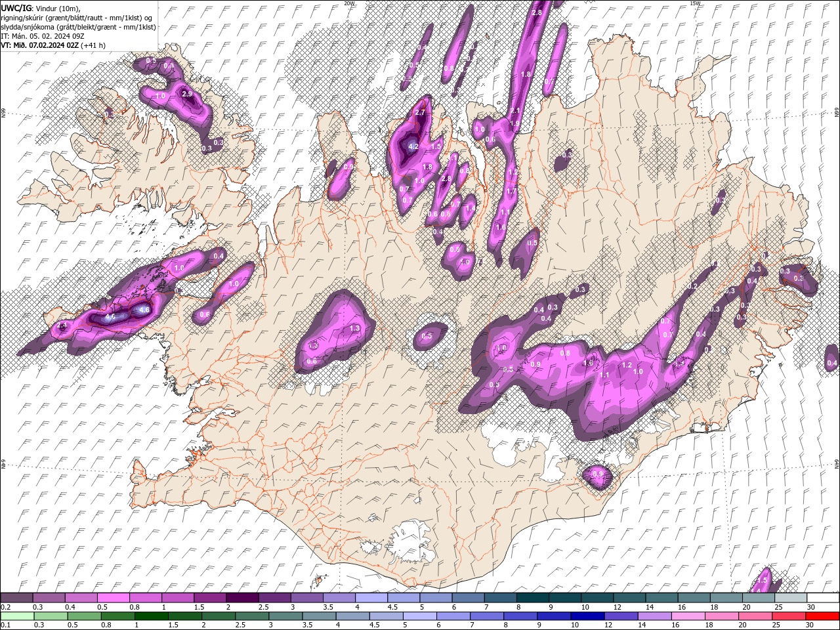Image resolution: width=840 pixels, height=630 pixels.
Task: Click the bright red swatch ending the rain legend
Action: pos(823,616)
